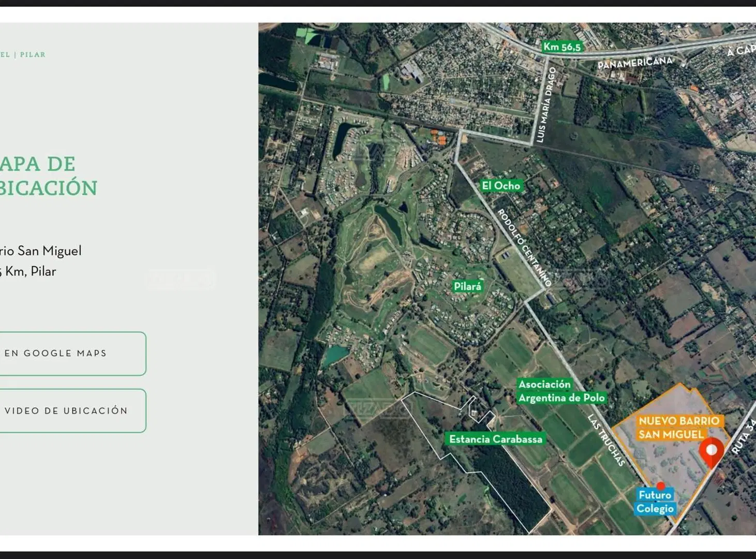Click the Barrio San Miguel address text
Viewport: 756px width, 559px height.
(41, 251)
